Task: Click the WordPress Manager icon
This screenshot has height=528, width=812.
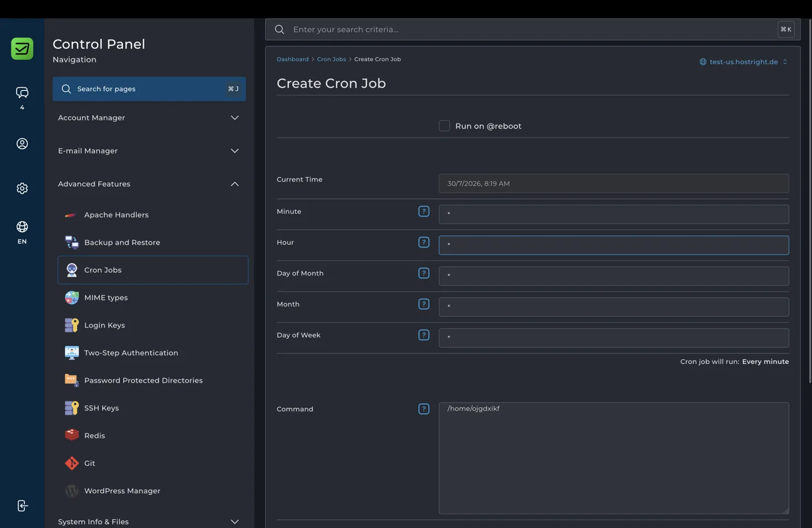Action: pos(71,491)
